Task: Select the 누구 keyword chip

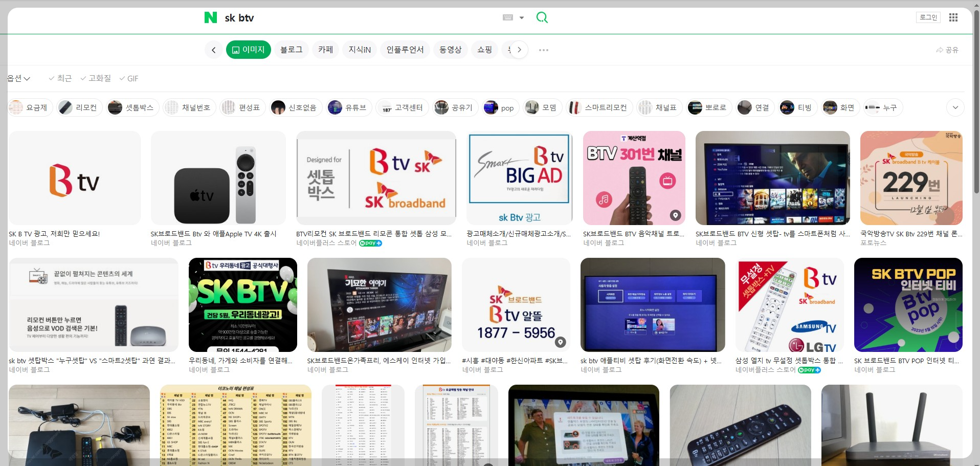Action: (882, 107)
